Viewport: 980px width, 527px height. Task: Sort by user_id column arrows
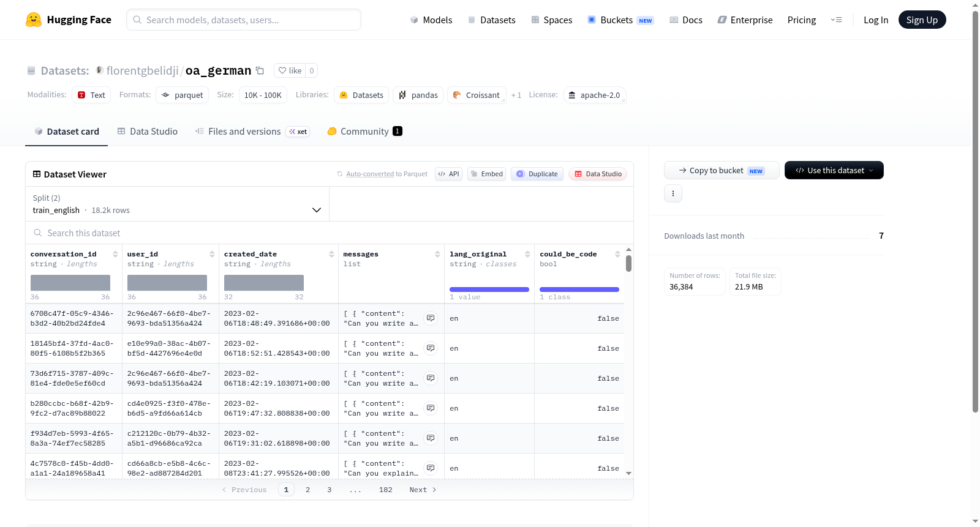(212, 254)
